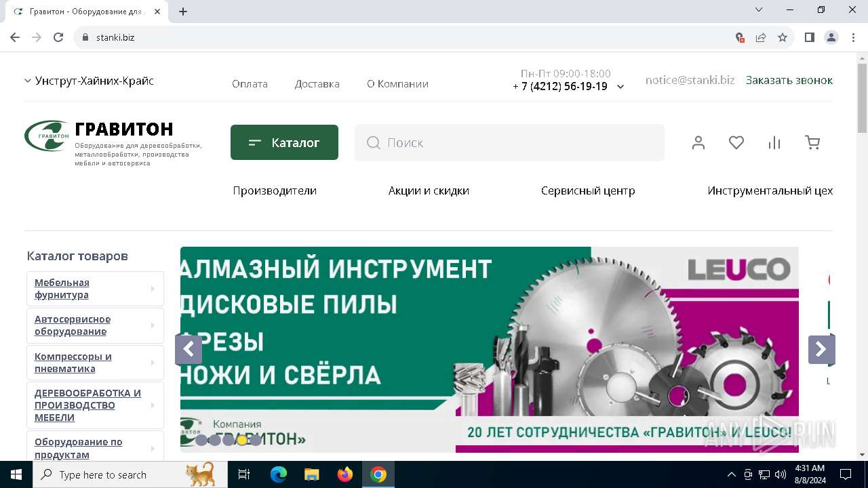Bookmark this page with the star
This screenshot has height=488, width=868.
[x=783, y=37]
